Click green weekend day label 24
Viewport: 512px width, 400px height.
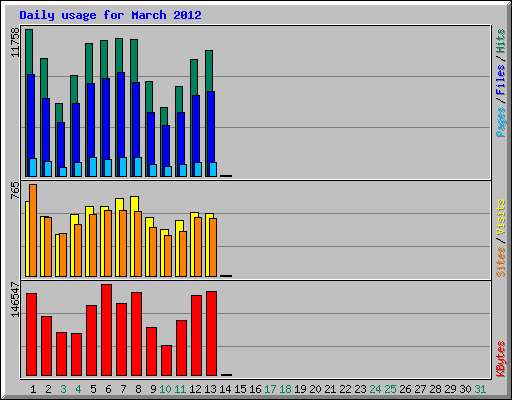point(375,389)
